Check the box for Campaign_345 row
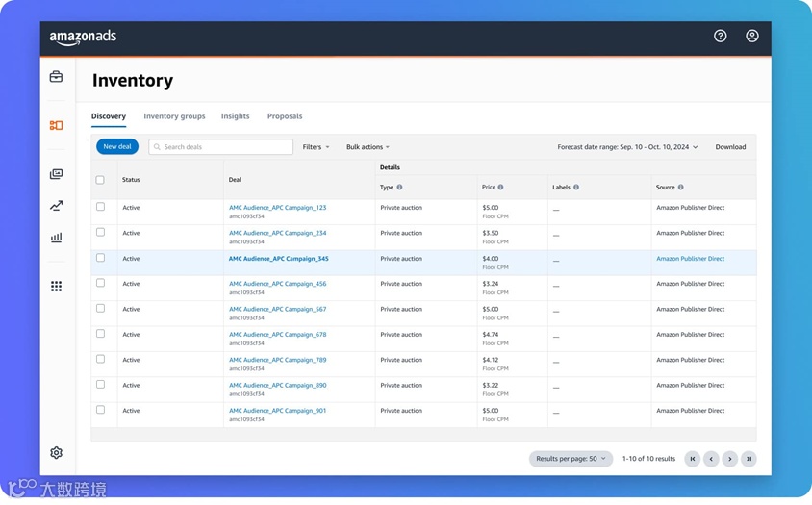Viewport: 812px width, 505px height. tap(100, 258)
